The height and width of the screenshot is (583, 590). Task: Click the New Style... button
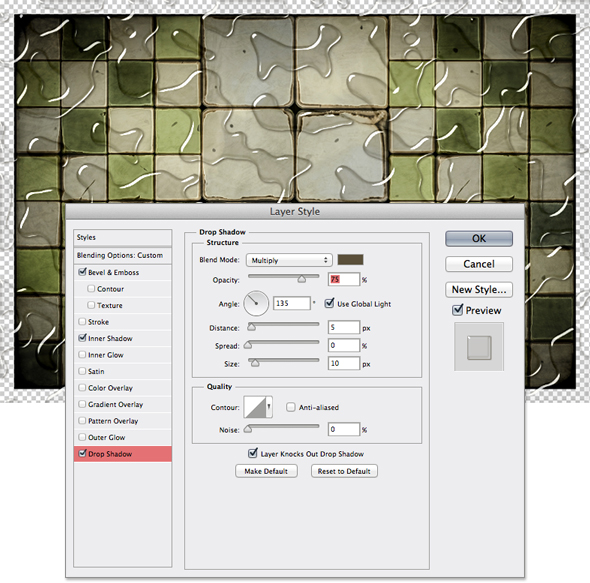click(479, 289)
